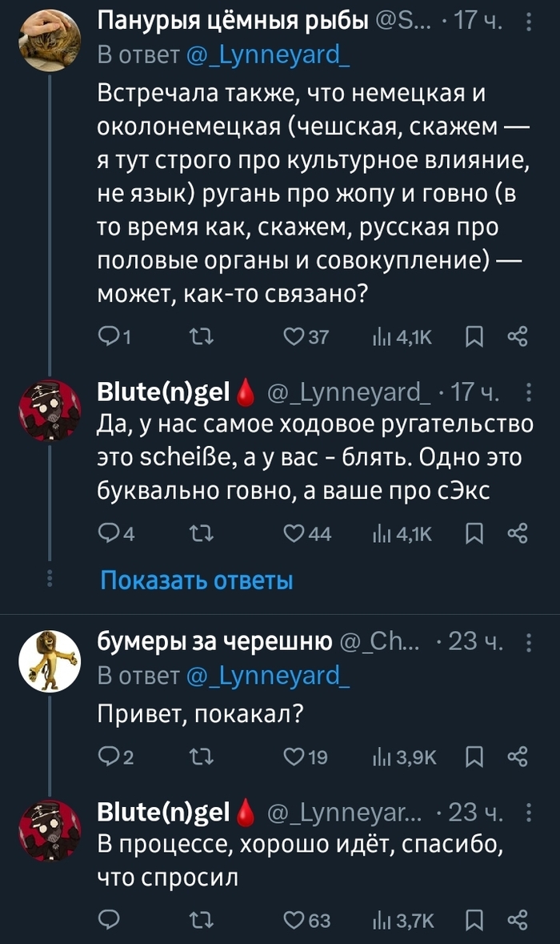Open @_Lynneyard_ mention in first tweet

coord(268,55)
